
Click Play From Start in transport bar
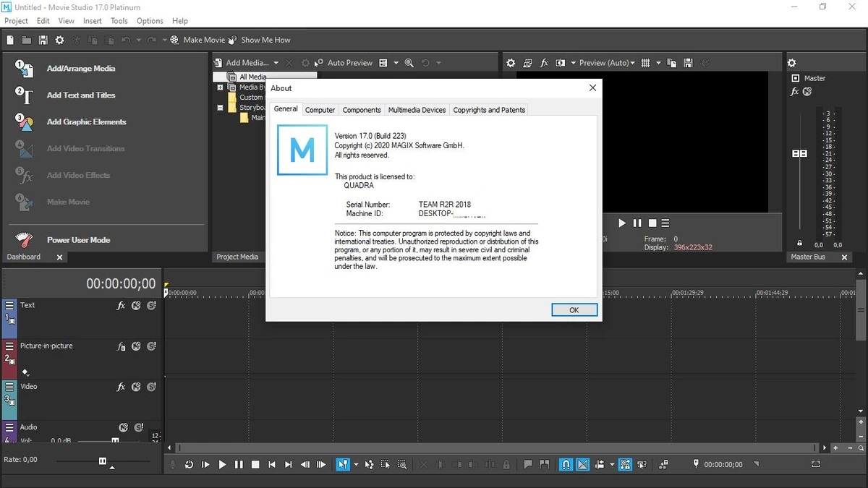click(205, 465)
